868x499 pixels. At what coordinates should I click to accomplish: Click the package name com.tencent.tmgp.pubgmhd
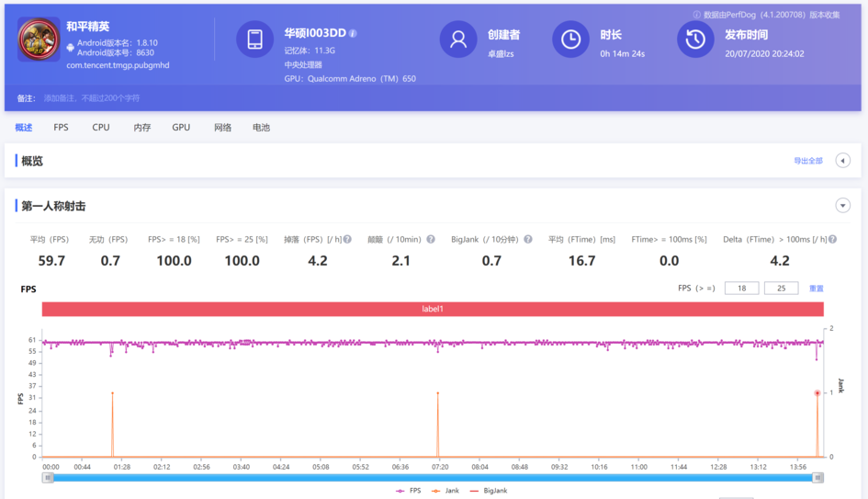(118, 65)
